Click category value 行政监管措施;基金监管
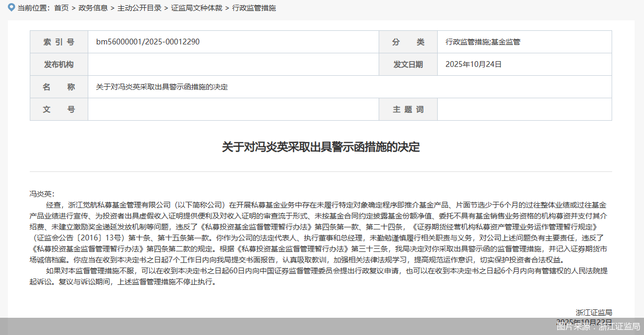 (483, 42)
